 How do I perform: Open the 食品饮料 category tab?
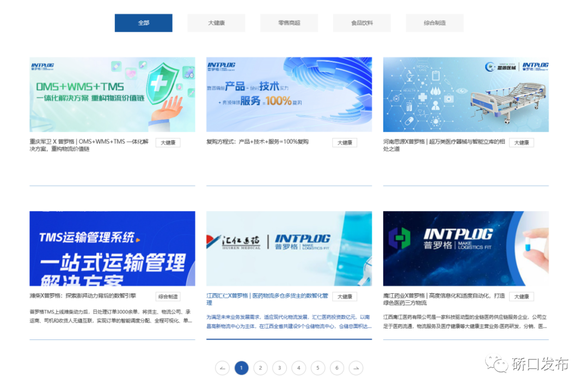click(362, 23)
